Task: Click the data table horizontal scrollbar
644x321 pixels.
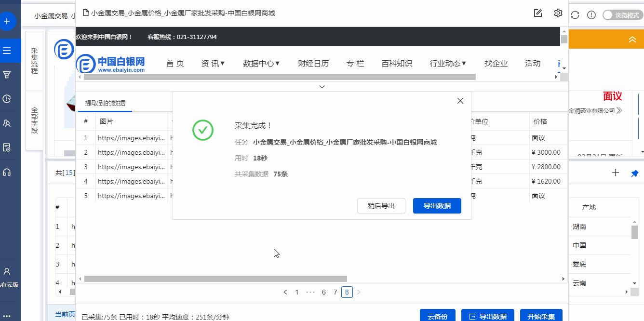Action: (x=215, y=279)
